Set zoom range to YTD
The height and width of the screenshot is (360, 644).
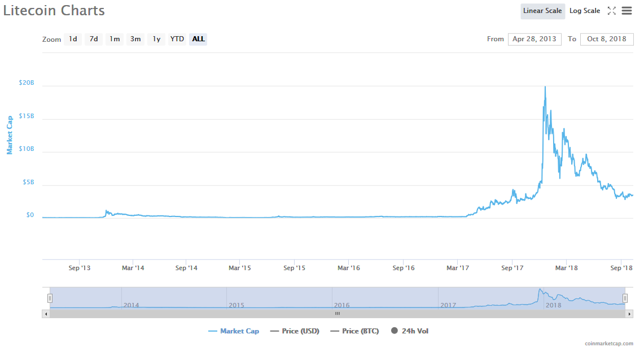pos(177,39)
